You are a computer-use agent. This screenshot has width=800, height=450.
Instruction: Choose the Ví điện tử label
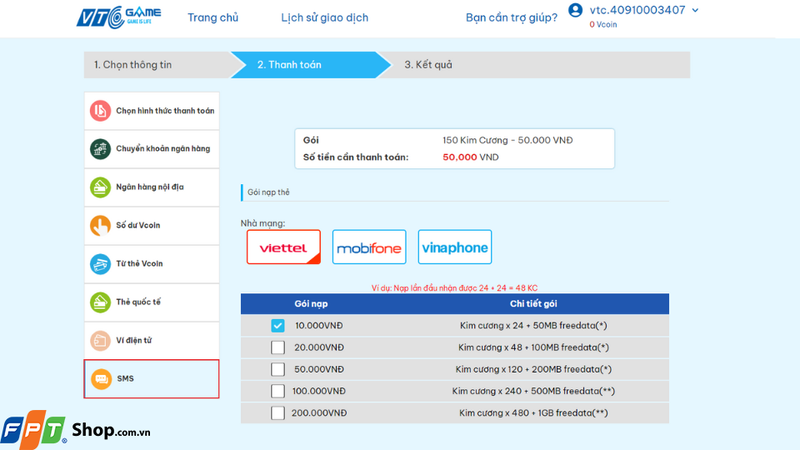tap(134, 340)
